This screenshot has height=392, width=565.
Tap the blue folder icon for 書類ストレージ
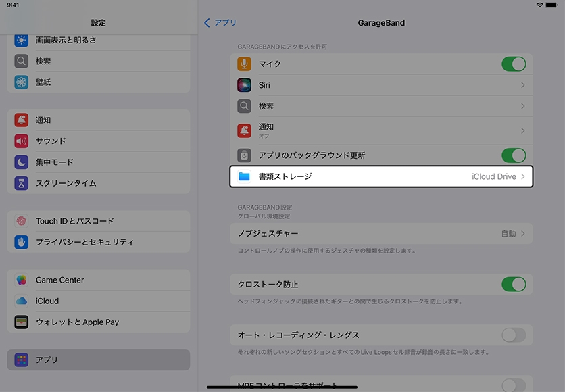click(x=244, y=177)
